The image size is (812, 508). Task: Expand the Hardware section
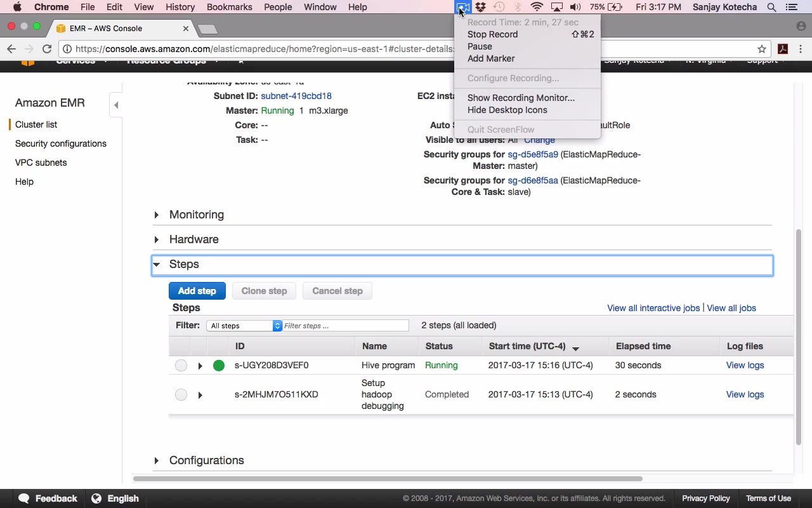[156, 239]
